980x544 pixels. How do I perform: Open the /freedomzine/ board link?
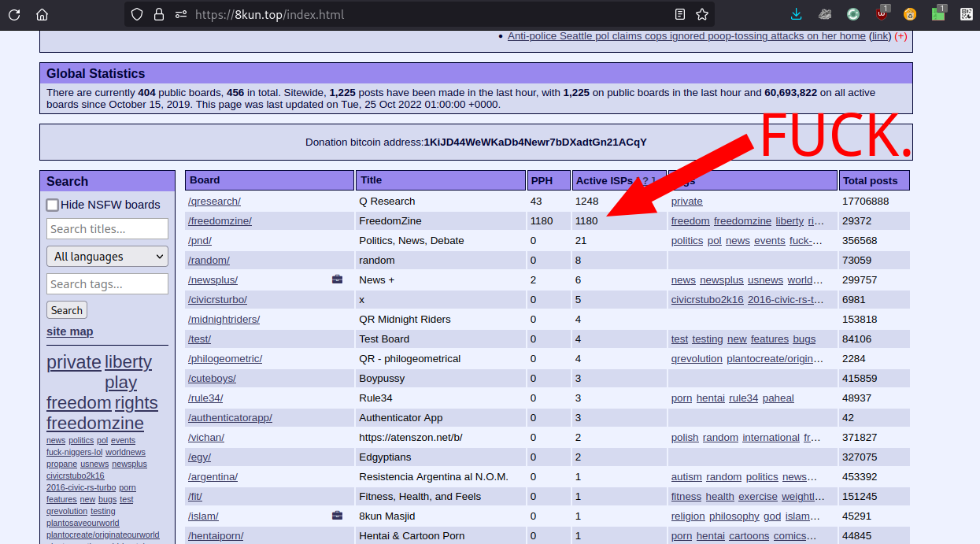(220, 221)
